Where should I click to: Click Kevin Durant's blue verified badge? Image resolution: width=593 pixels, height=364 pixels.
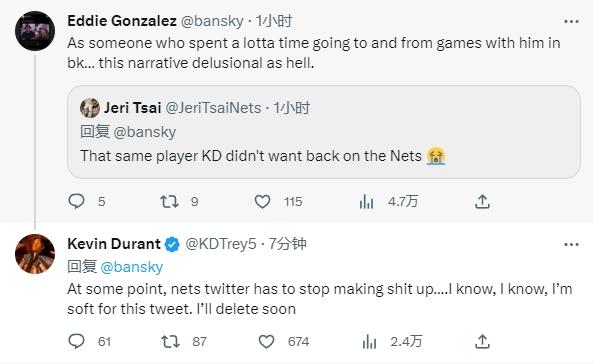point(172,244)
